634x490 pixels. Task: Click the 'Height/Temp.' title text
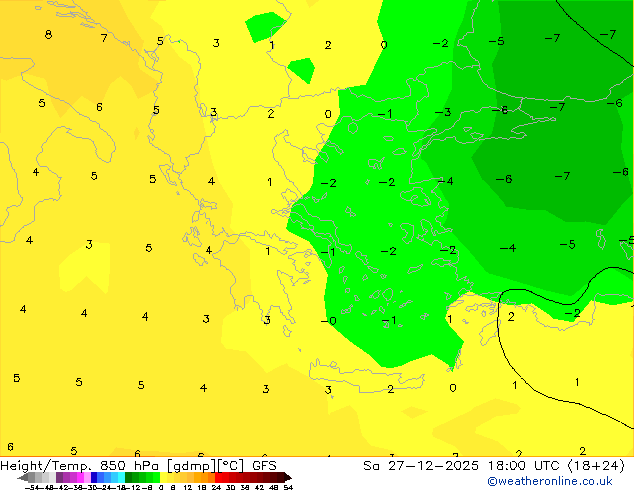(x=45, y=466)
